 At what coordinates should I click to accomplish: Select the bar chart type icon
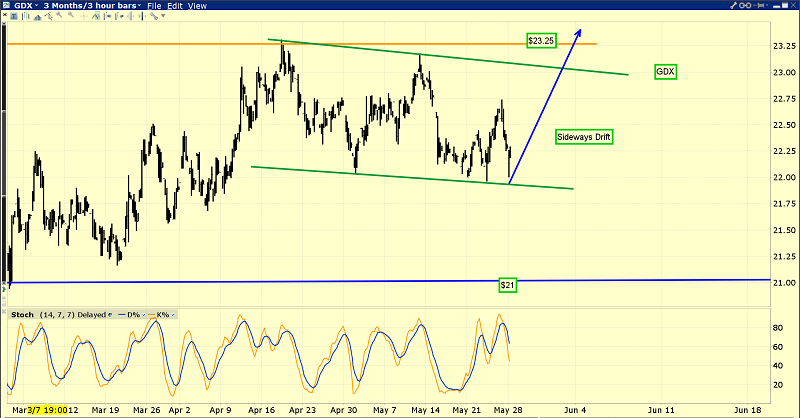coord(26,16)
